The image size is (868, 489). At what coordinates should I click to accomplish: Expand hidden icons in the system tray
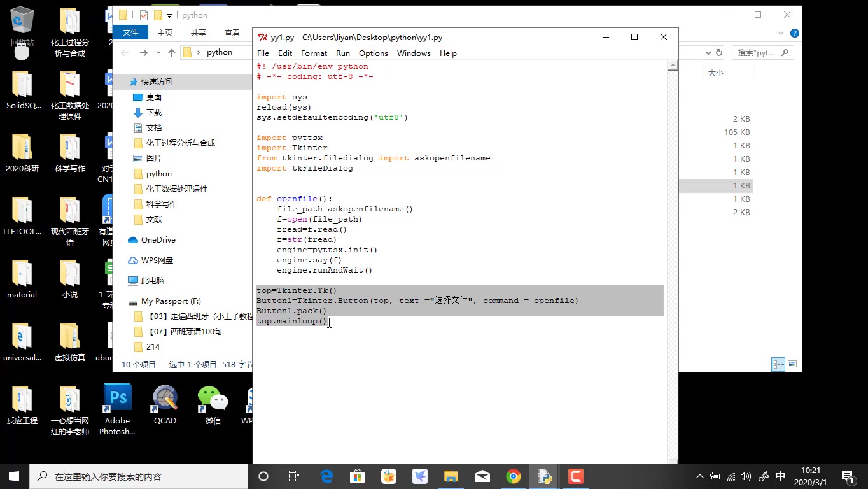pyautogui.click(x=699, y=476)
